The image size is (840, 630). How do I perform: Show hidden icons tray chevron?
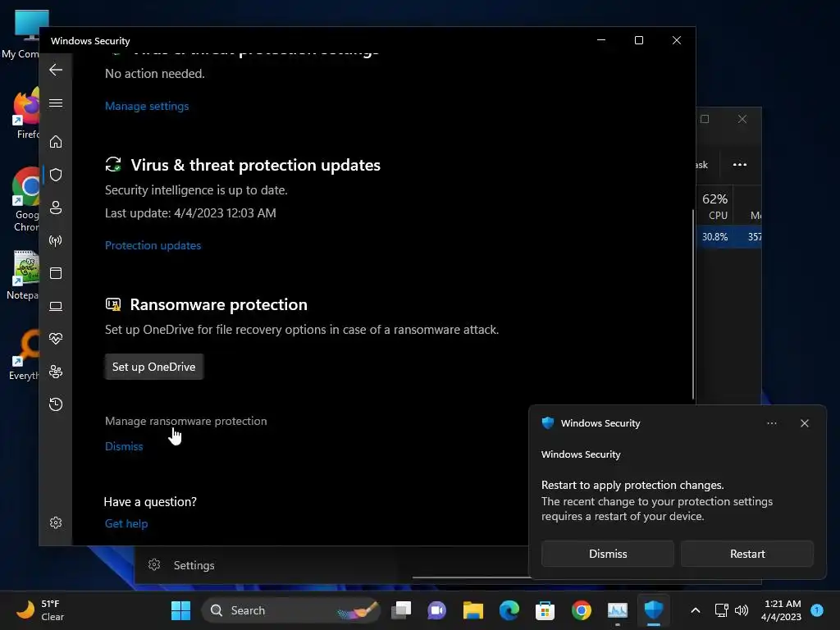tap(696, 610)
